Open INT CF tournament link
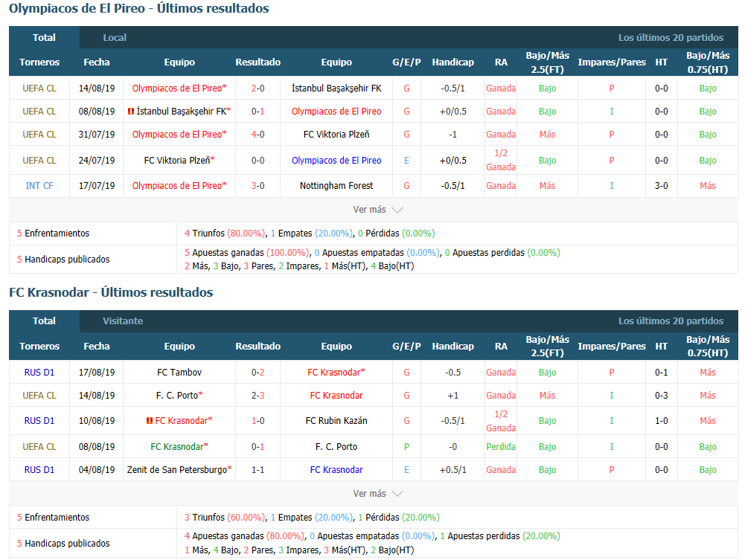745x560 pixels. [x=39, y=186]
